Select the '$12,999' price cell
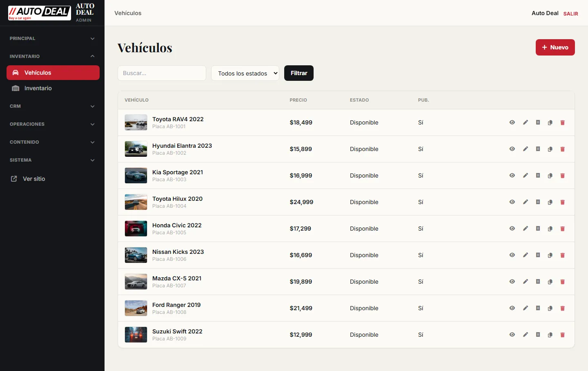Screen dimensions: 588x371 pyautogui.click(x=301, y=335)
